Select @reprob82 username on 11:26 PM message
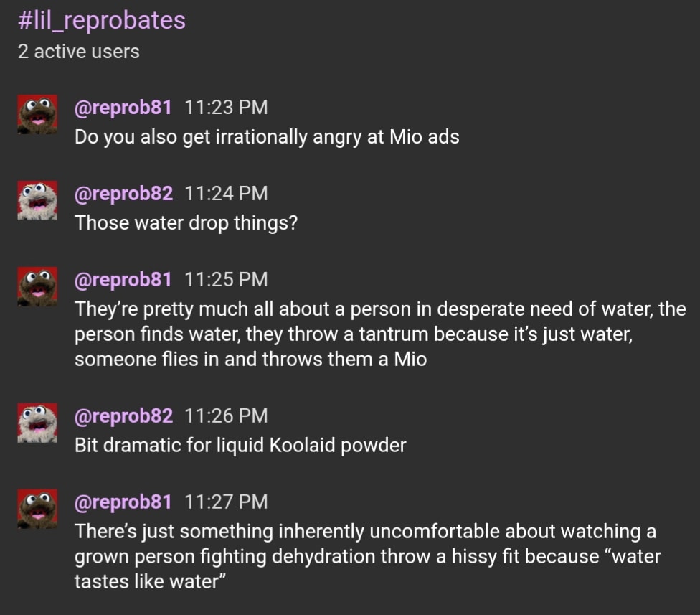 point(123,416)
